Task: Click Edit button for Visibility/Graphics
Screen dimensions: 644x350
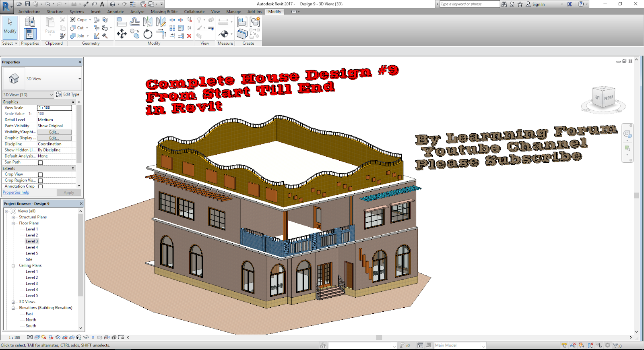Action: (54, 132)
